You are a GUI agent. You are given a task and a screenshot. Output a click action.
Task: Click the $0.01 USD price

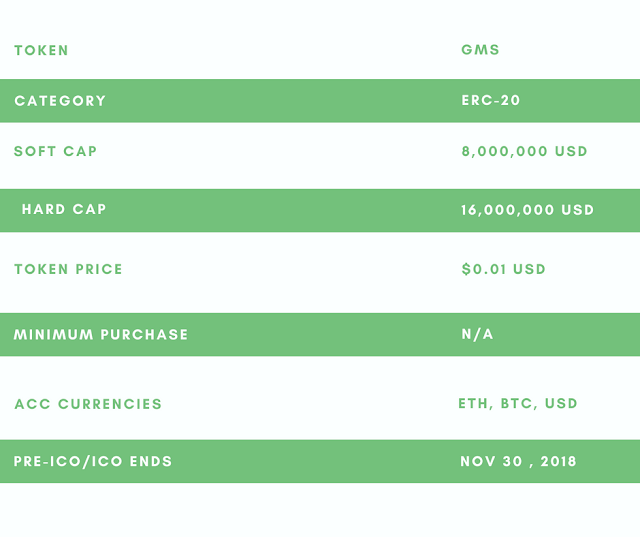pyautogui.click(x=504, y=269)
